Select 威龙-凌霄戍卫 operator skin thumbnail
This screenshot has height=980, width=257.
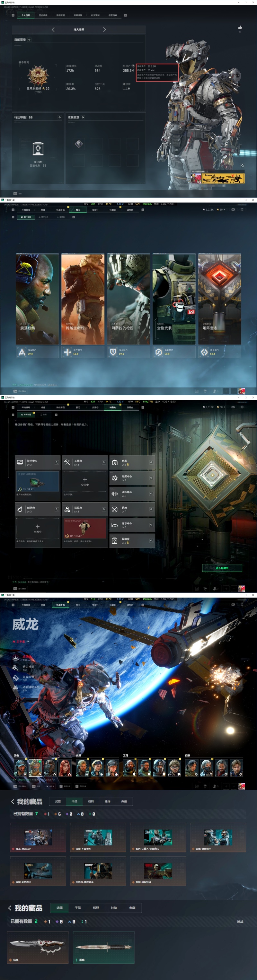pyautogui.click(x=38, y=837)
